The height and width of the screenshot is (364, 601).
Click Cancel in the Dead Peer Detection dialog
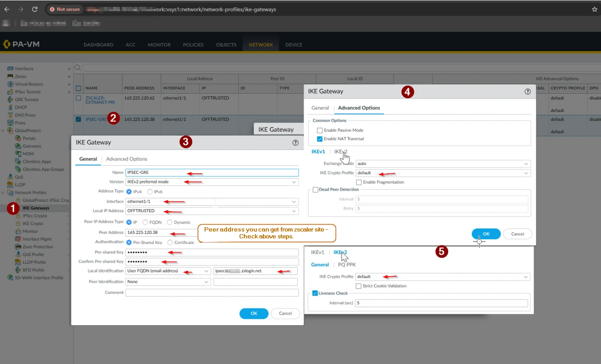coord(517,234)
